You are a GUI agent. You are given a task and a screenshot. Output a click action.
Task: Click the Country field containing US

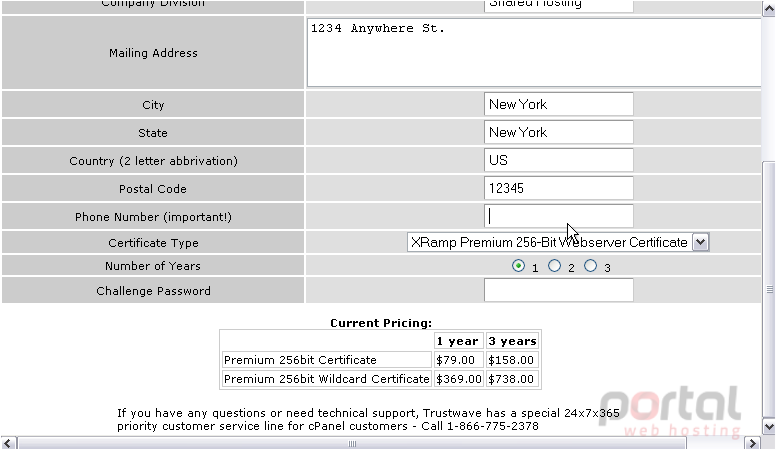pyautogui.click(x=559, y=160)
